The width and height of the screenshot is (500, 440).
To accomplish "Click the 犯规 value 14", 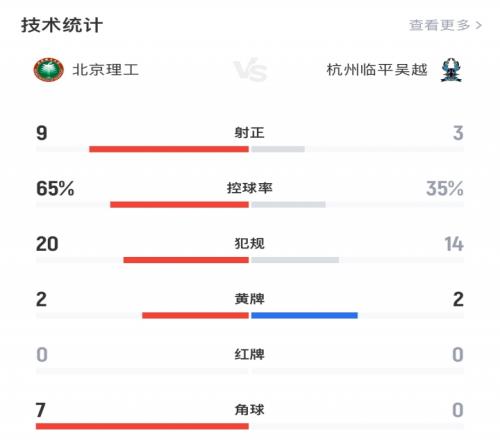I will (454, 244).
